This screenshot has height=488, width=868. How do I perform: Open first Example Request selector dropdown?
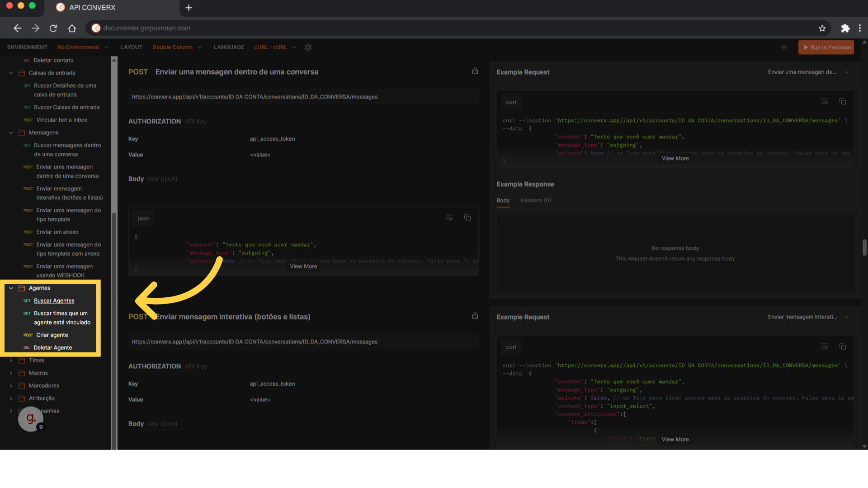point(808,72)
